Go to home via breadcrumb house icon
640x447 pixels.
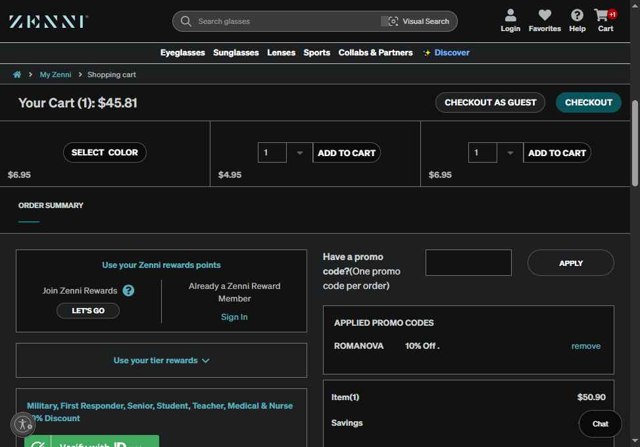17,74
